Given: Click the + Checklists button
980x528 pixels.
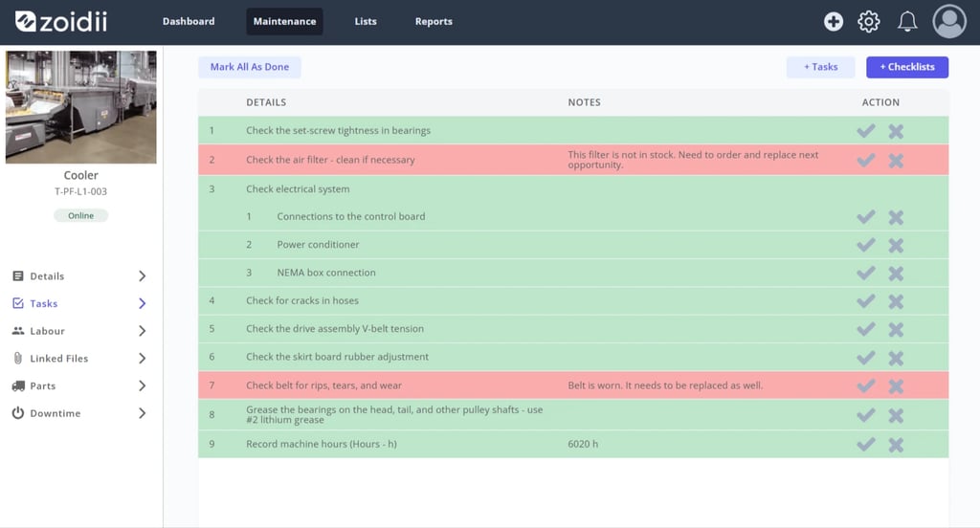Looking at the screenshot, I should [907, 67].
